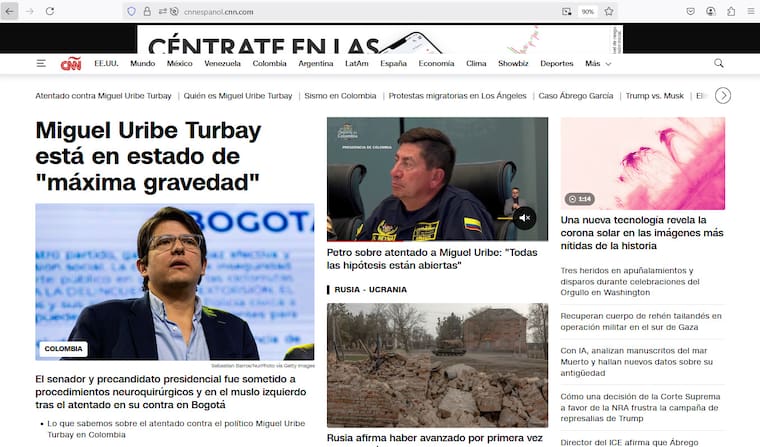Click the CNN logo

[x=70, y=63]
